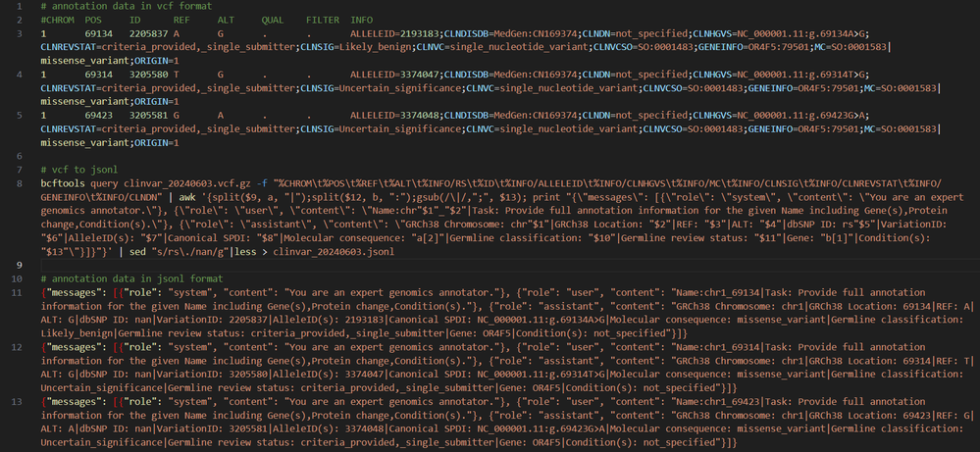This screenshot has width=980, height=452.
Task: Click 'NC_000001.11:g.69314T>G;' on line 4
Action: [x=803, y=75]
